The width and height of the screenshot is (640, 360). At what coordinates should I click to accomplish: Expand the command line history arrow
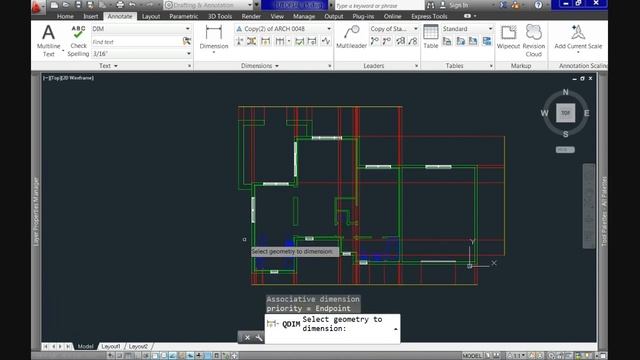tap(396, 329)
